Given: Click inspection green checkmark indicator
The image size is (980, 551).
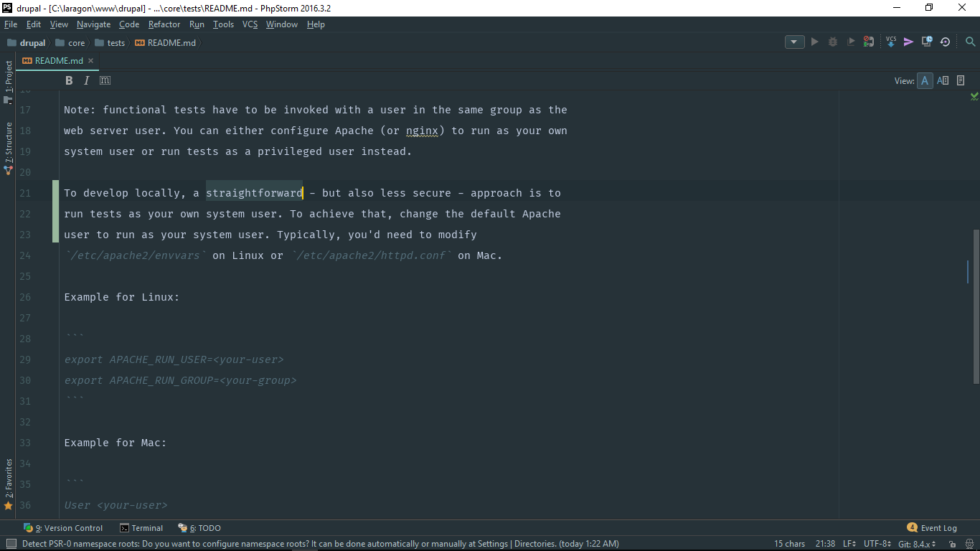Looking at the screenshot, I should [x=974, y=95].
